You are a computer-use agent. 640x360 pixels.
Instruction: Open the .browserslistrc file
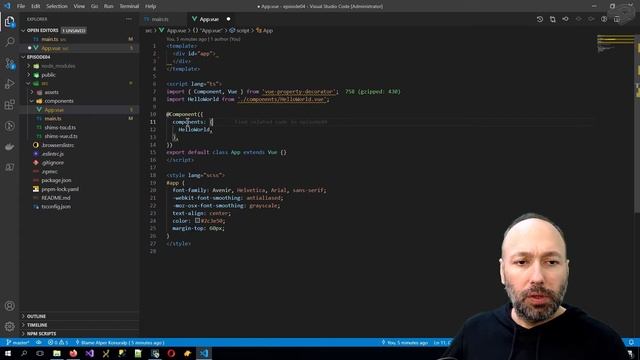tap(80, 145)
